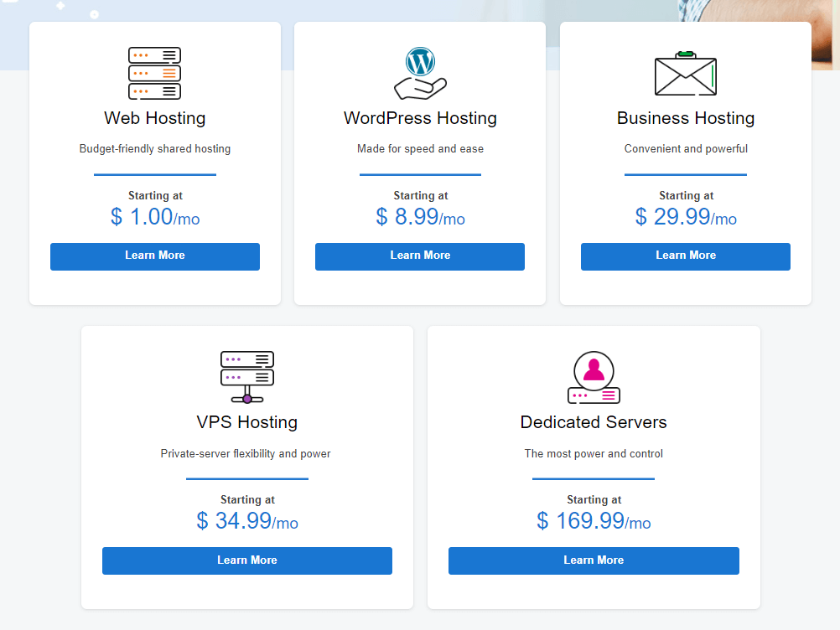The image size is (840, 630).
Task: Click Learn More under Dedicated Servers
Action: 593,560
